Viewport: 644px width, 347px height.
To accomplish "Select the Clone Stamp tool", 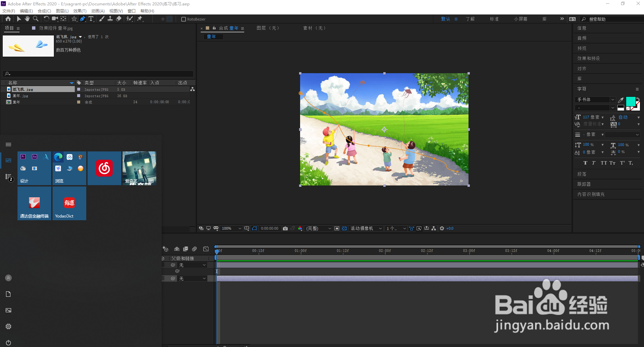I will (110, 19).
